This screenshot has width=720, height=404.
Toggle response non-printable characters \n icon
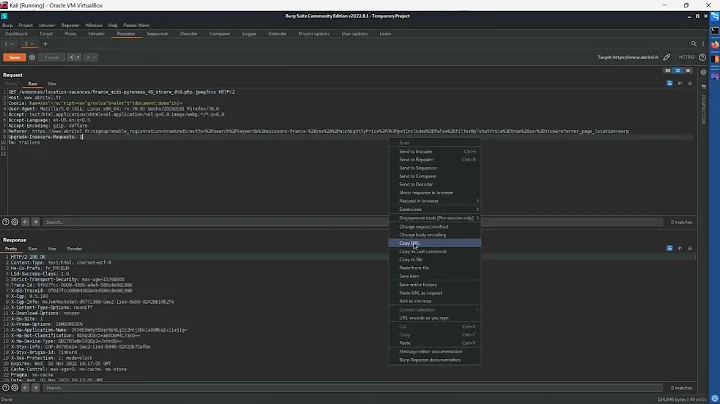pos(680,248)
